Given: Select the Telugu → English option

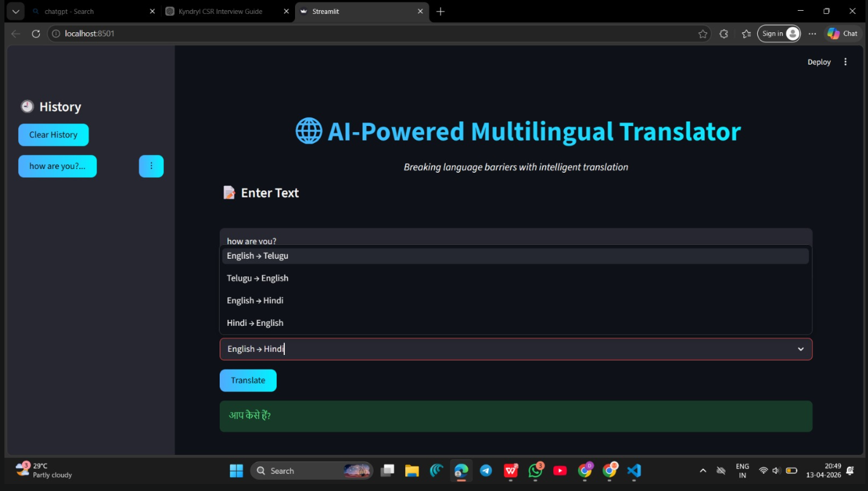Looking at the screenshot, I should pyautogui.click(x=515, y=278).
